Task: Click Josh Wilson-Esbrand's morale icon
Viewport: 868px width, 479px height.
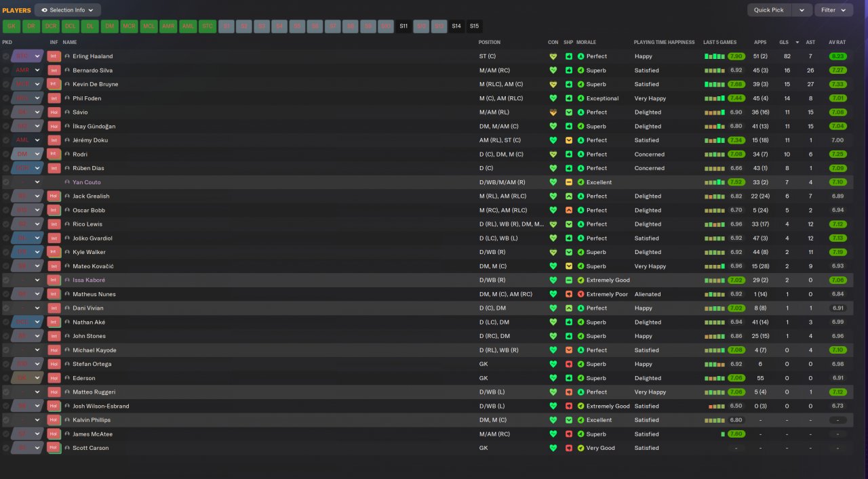Action: (580, 406)
